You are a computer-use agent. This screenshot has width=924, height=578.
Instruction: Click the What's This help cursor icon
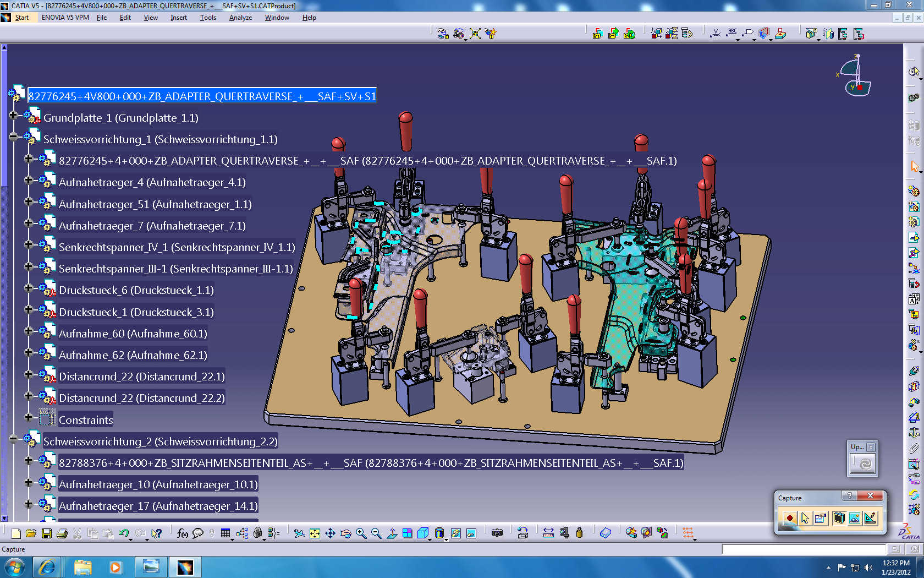pos(157,533)
